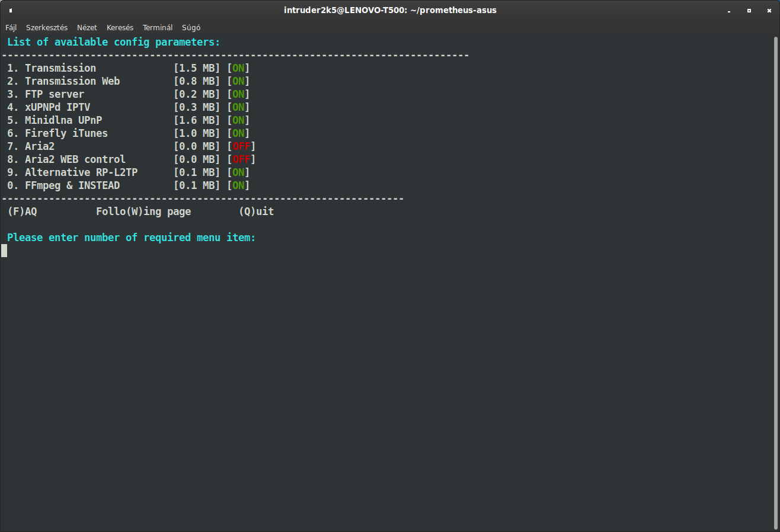Click the '4. xUPNPd IPTV' line
This screenshot has height=532, width=780.
pyautogui.click(x=129, y=107)
